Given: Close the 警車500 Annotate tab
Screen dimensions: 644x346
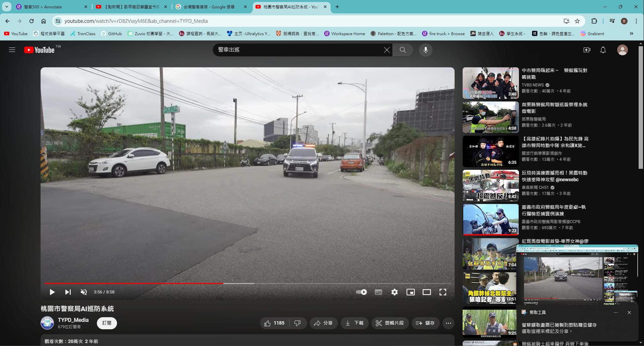Looking at the screenshot, I should [x=86, y=7].
